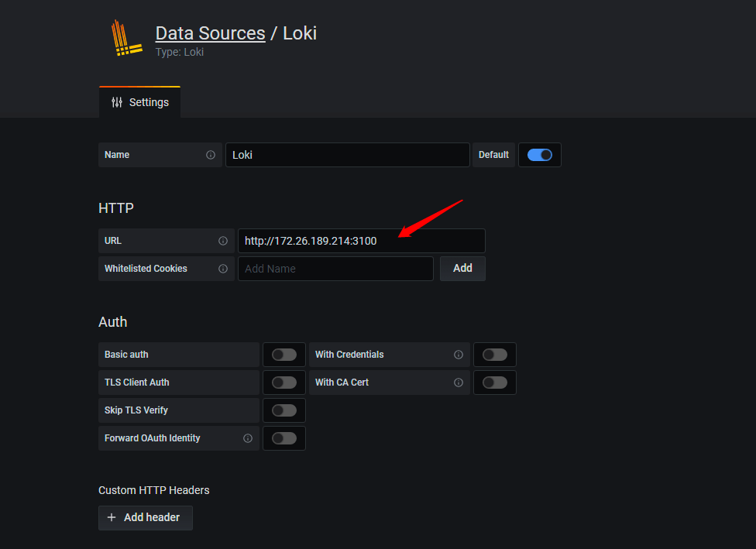Open the Settings tab
Viewport: 756px width, 549px height.
click(x=140, y=102)
